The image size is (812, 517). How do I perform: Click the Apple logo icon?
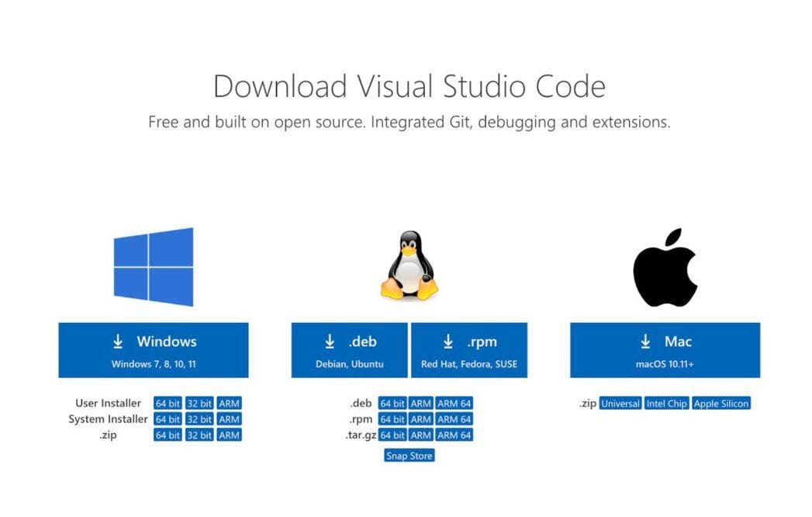click(x=667, y=265)
